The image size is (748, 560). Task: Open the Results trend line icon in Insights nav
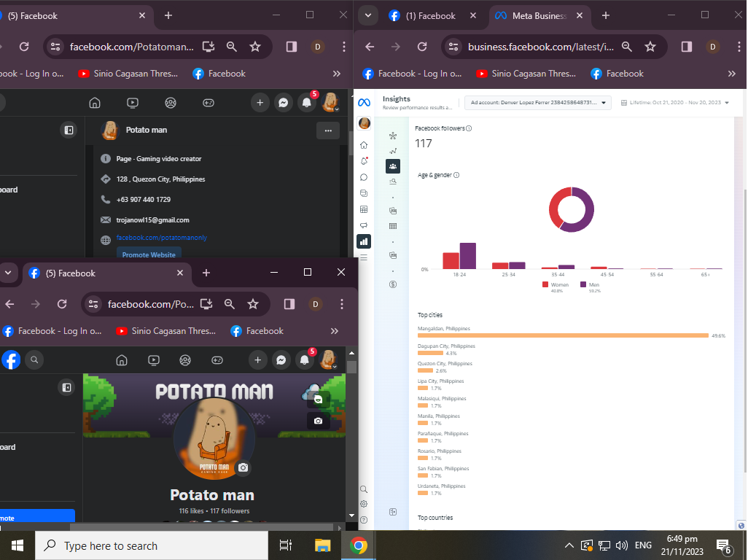click(x=393, y=151)
